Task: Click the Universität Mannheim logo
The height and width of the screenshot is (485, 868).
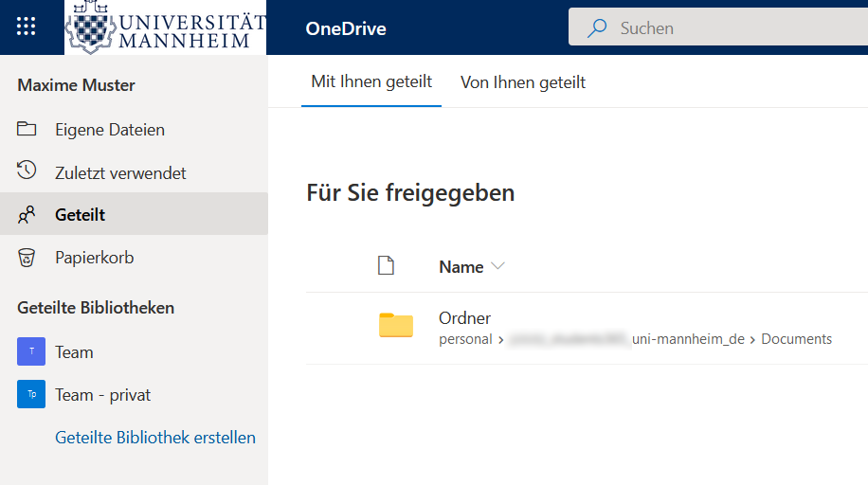Action: pos(165,27)
